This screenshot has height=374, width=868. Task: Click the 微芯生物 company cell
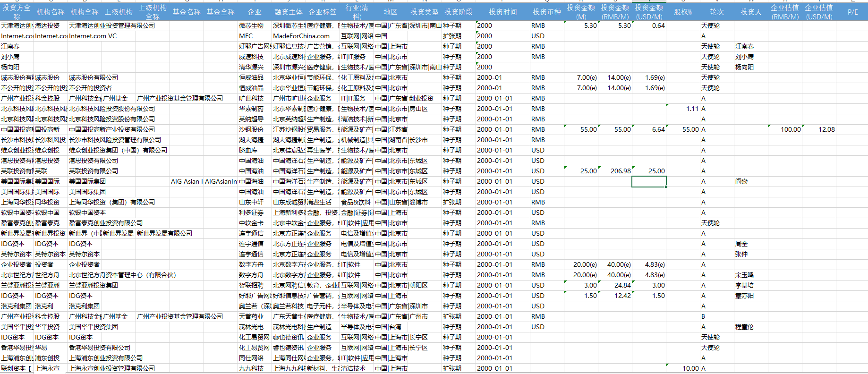click(x=255, y=25)
